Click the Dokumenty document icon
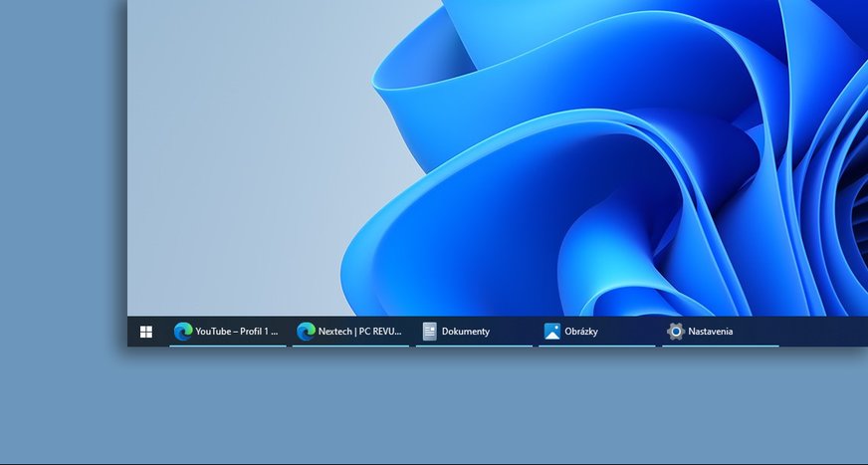 pos(430,332)
